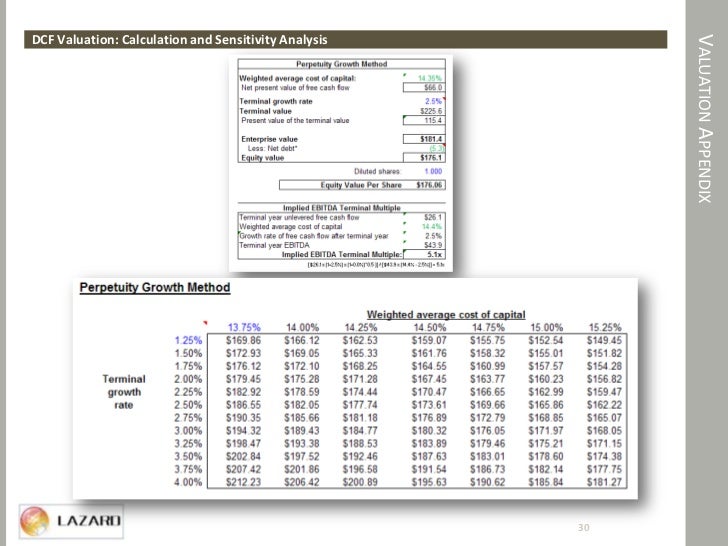Click page number 30 at the bottom
This screenshot has width=728, height=546.
click(x=586, y=527)
